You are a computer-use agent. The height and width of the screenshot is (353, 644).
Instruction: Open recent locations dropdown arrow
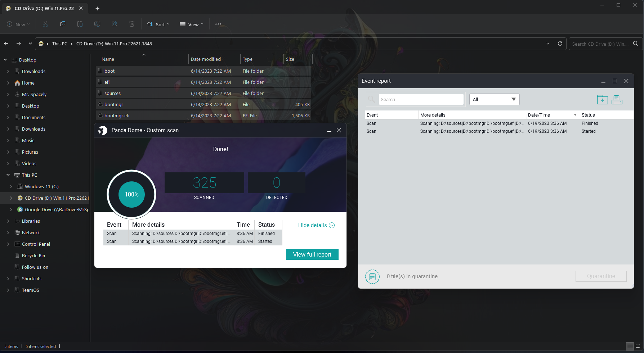tap(30, 44)
